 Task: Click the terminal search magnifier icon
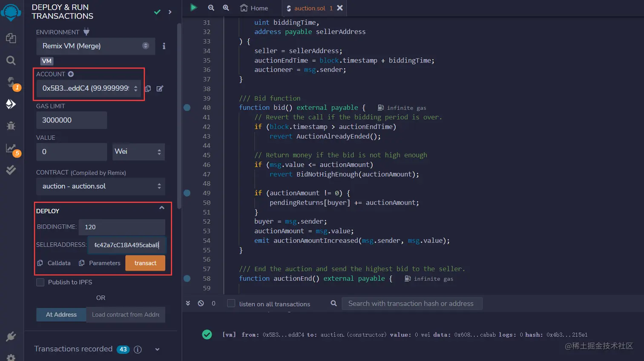pos(334,303)
